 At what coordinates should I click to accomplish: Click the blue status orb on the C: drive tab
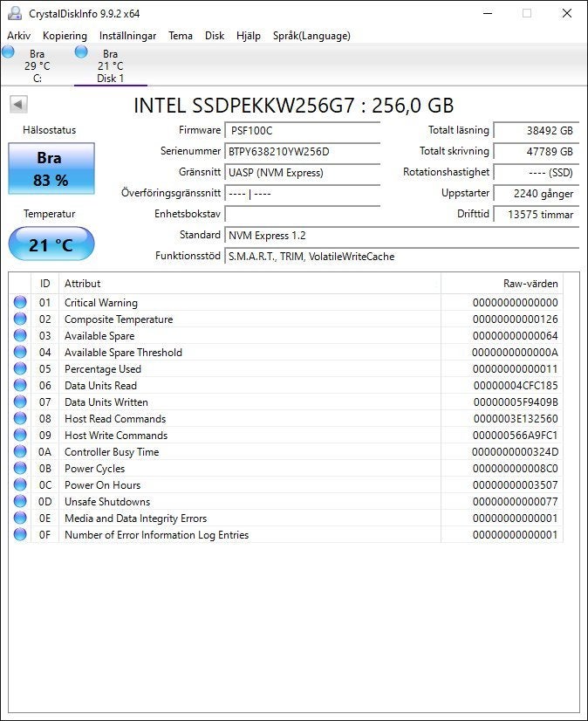tap(8, 51)
